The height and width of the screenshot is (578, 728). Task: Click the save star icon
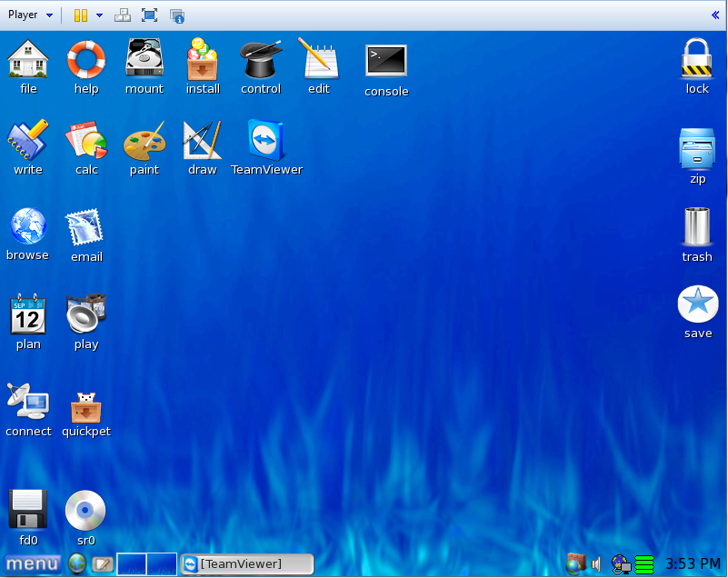coord(697,304)
